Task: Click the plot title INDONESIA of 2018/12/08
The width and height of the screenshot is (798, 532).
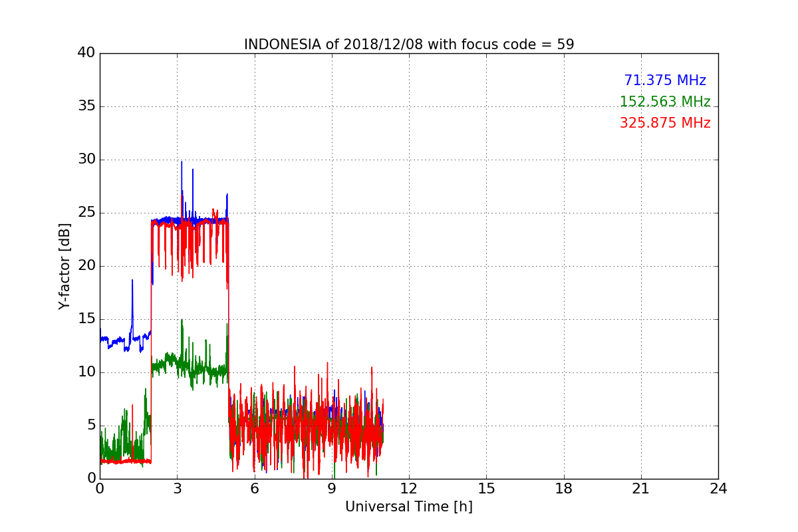Action: coord(409,45)
